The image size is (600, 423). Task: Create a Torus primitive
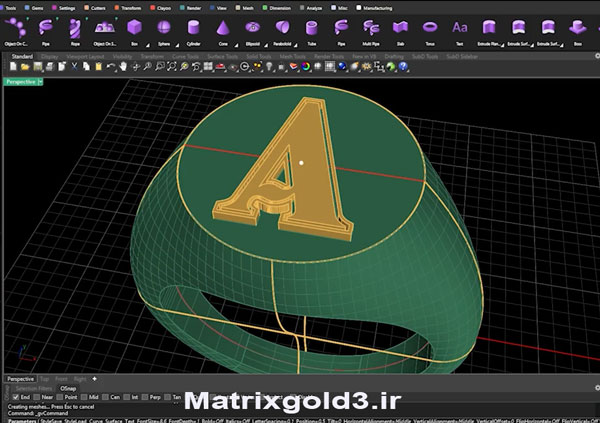click(x=430, y=31)
